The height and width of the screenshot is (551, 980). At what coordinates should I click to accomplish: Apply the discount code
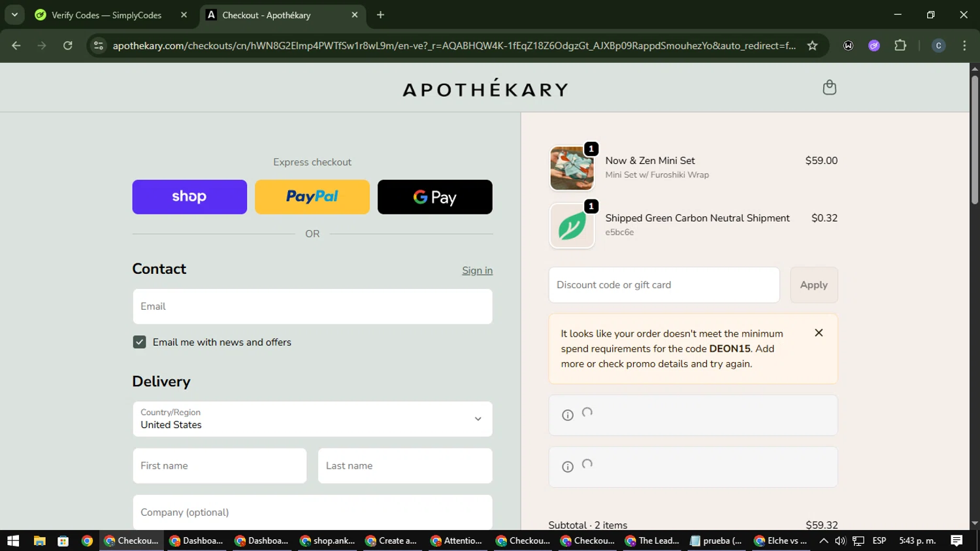(814, 285)
